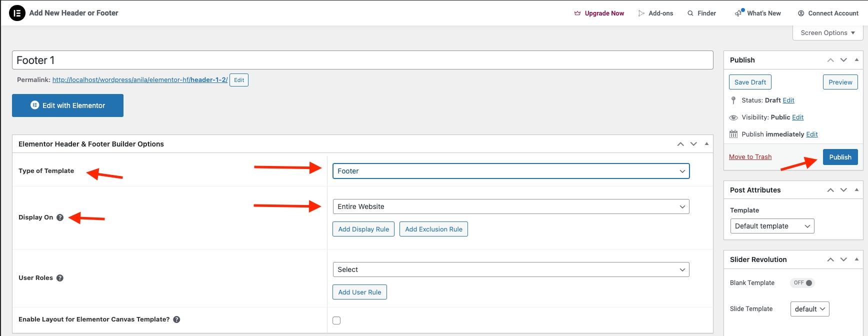Viewport: 868px width, 336px height.
Task: Move the Publish panel down with arrow
Action: pyautogui.click(x=843, y=60)
